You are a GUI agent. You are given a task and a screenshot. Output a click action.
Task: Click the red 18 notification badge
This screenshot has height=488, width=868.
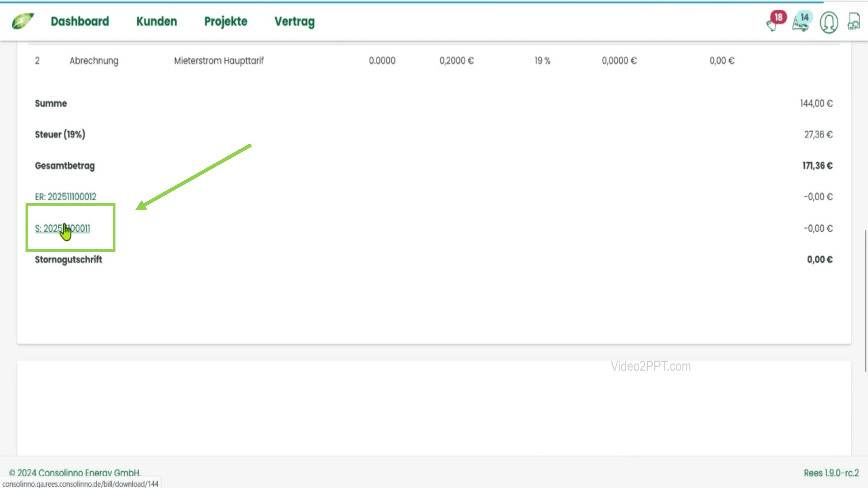tap(778, 17)
